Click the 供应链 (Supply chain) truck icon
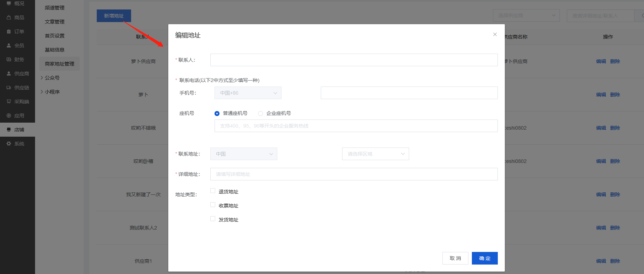The width and height of the screenshot is (644, 274). (x=9, y=88)
